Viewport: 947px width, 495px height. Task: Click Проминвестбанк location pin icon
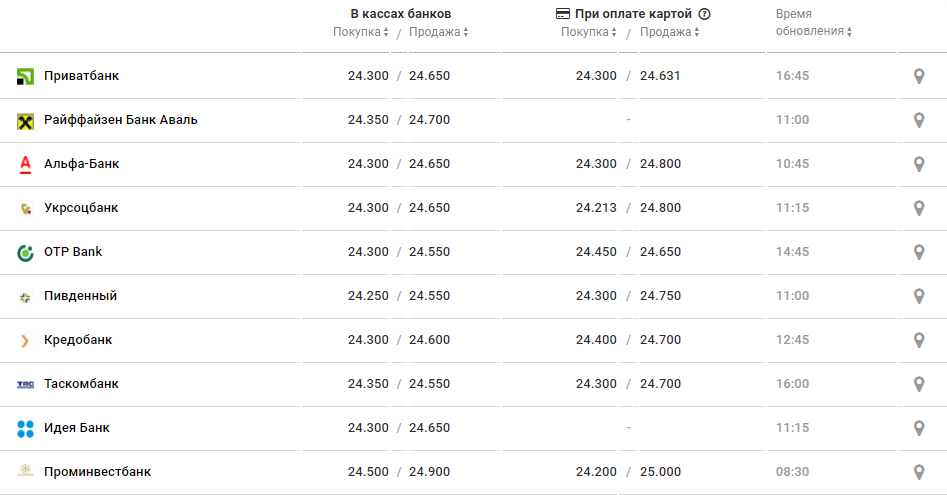click(x=919, y=472)
